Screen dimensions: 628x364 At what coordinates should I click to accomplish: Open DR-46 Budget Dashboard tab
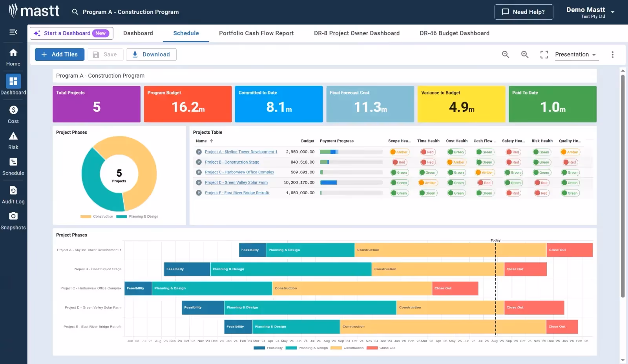tap(455, 33)
